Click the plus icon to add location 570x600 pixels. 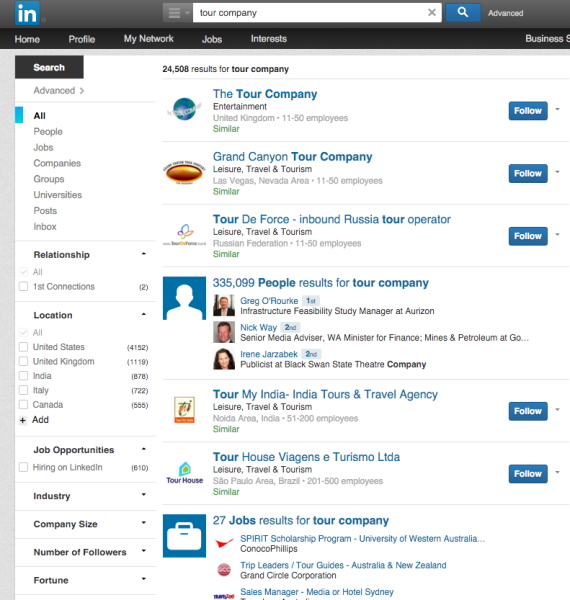click(23, 421)
